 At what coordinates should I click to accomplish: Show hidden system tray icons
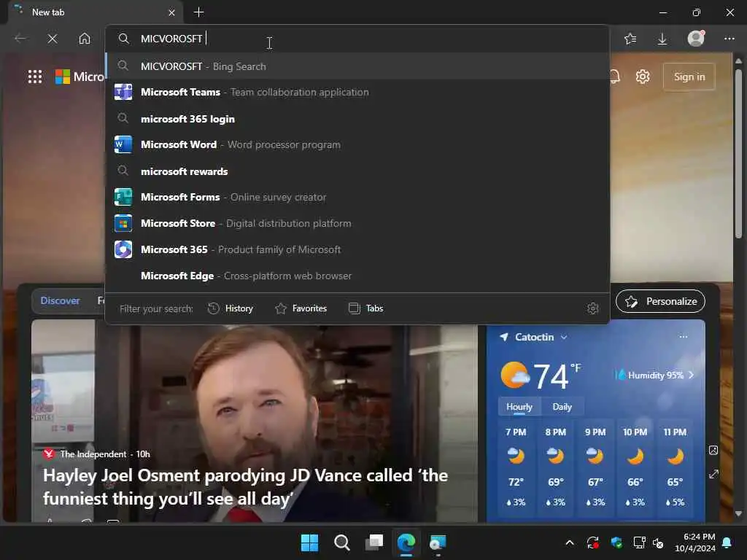[569, 542]
